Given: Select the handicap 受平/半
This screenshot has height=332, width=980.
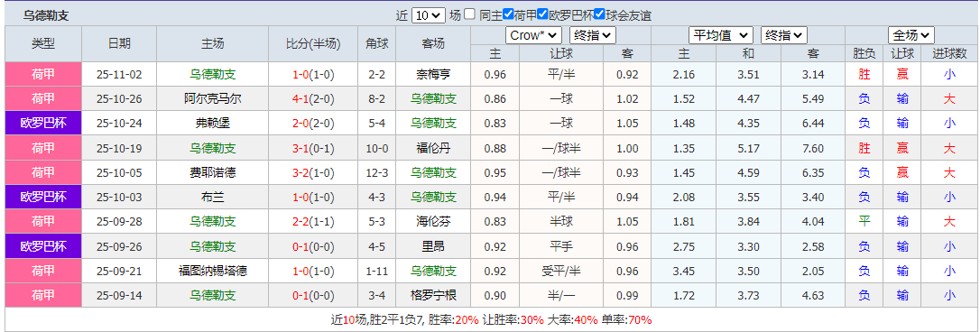Looking at the screenshot, I should point(561,271).
